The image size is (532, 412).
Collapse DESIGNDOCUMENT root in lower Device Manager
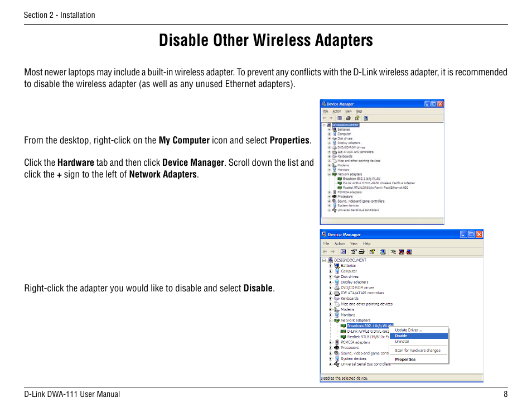324,260
